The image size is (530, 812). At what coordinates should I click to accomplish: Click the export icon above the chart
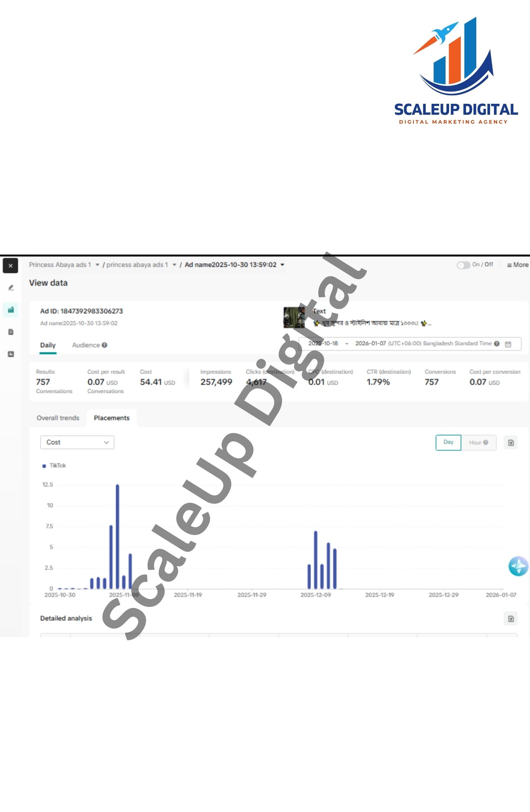click(x=511, y=443)
